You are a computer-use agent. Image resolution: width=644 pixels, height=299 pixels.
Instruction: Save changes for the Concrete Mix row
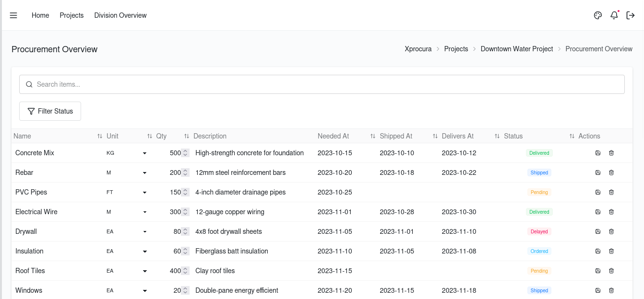[597, 153]
